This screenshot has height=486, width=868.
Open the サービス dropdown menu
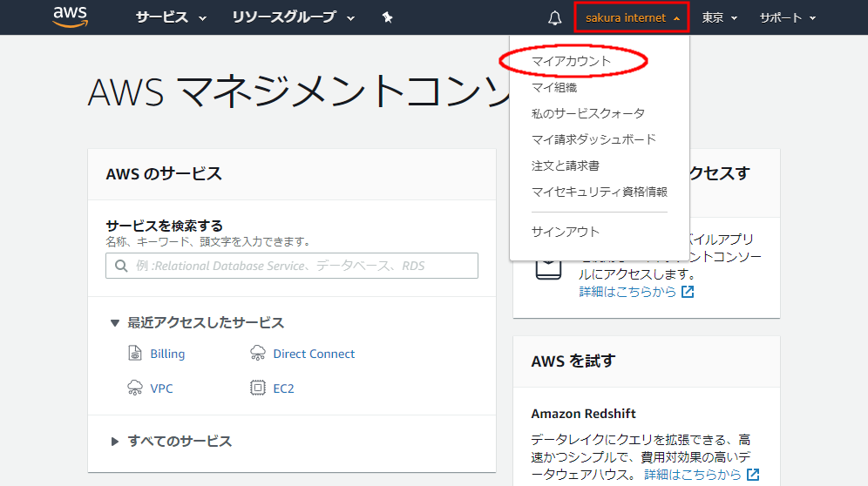171,17
